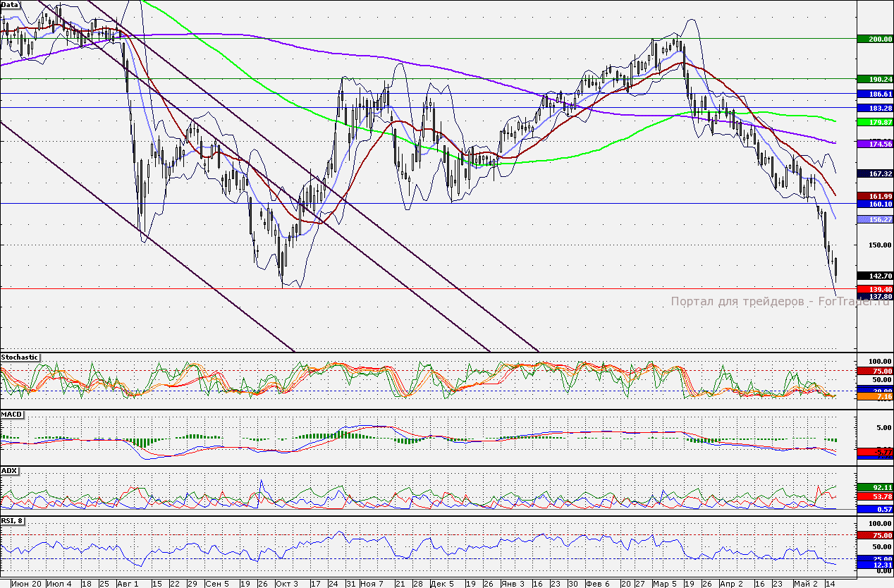Select the black 142.70 current price label

[x=875, y=276]
